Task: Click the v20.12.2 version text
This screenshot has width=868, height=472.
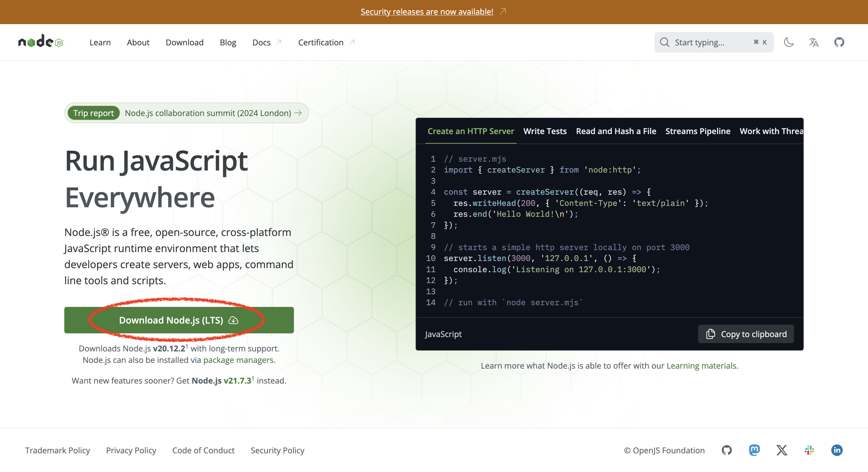Action: [x=169, y=349]
